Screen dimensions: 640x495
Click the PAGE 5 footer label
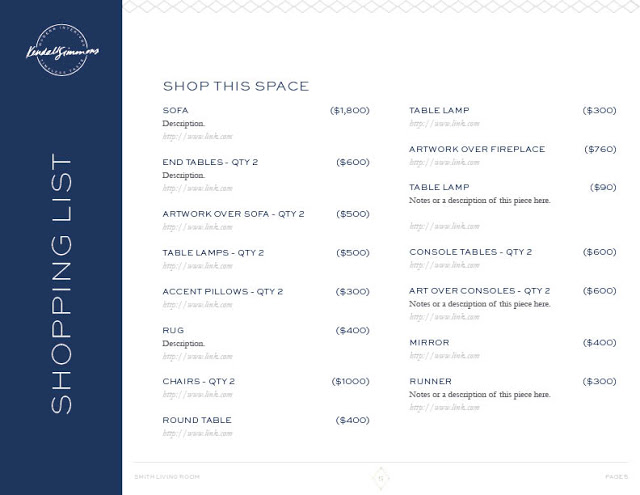(616, 476)
